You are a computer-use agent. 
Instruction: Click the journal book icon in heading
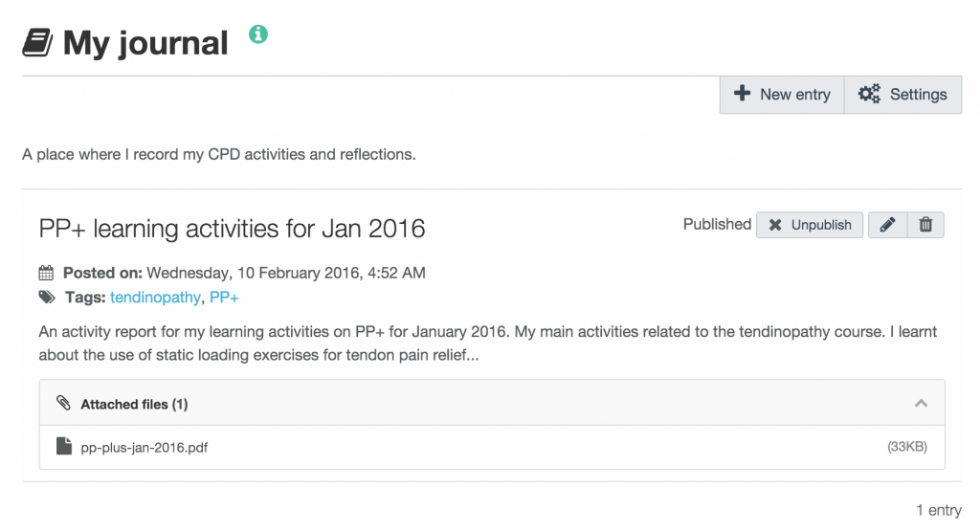coord(37,43)
